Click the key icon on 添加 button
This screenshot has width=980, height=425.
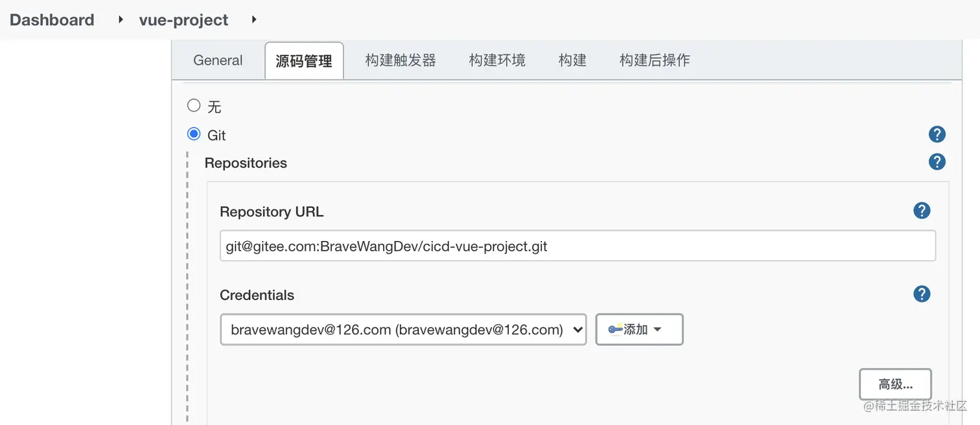click(616, 329)
